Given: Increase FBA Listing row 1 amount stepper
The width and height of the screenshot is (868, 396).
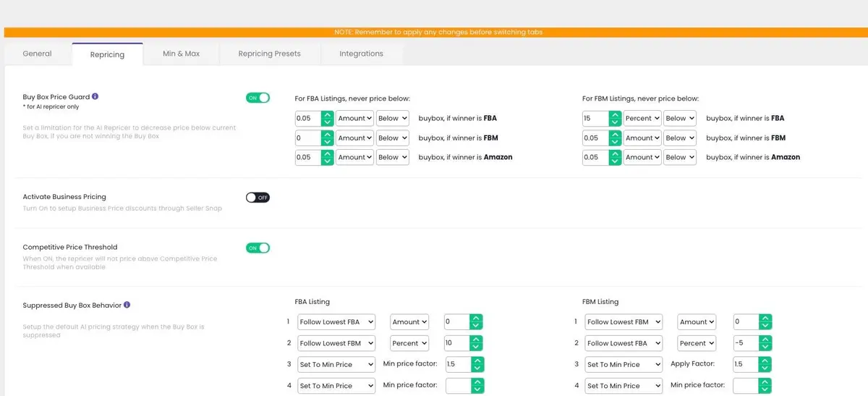Looking at the screenshot, I should click(x=477, y=318).
